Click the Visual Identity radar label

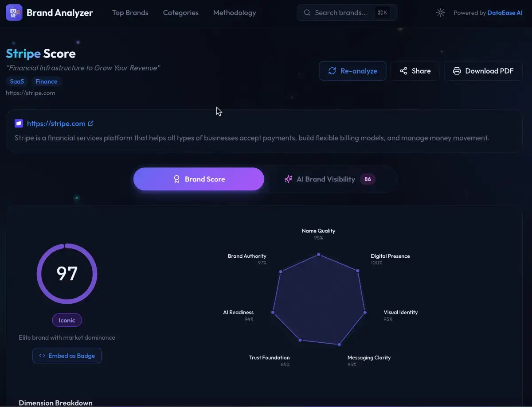(401, 312)
